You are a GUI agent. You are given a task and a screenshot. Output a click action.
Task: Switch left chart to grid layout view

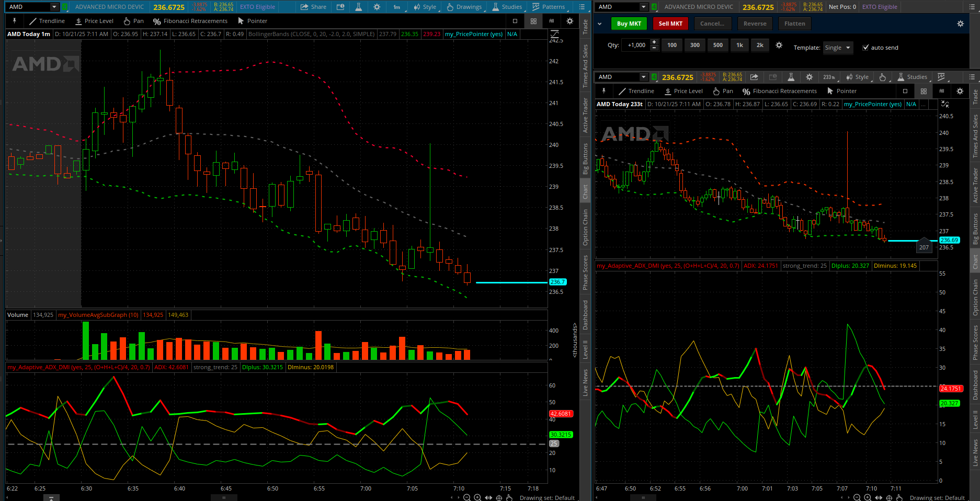(x=533, y=21)
